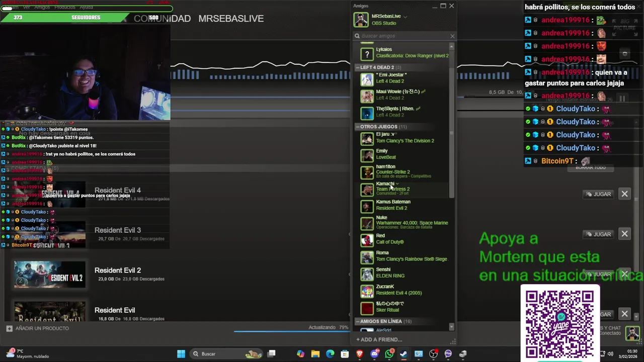
Task: Open File Explorer from taskbar
Action: click(315, 354)
